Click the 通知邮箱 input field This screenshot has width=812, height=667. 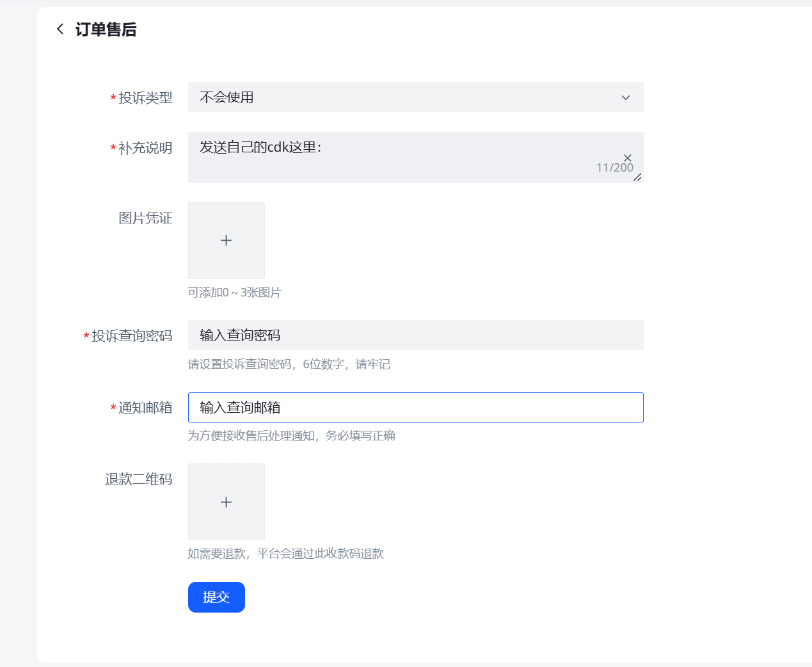[x=415, y=407]
